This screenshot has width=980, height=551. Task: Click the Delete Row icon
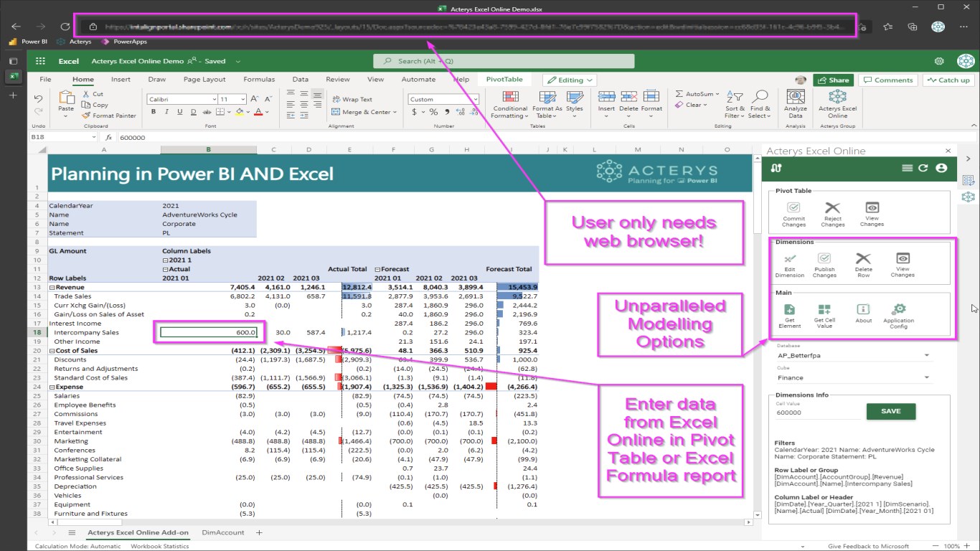864,258
